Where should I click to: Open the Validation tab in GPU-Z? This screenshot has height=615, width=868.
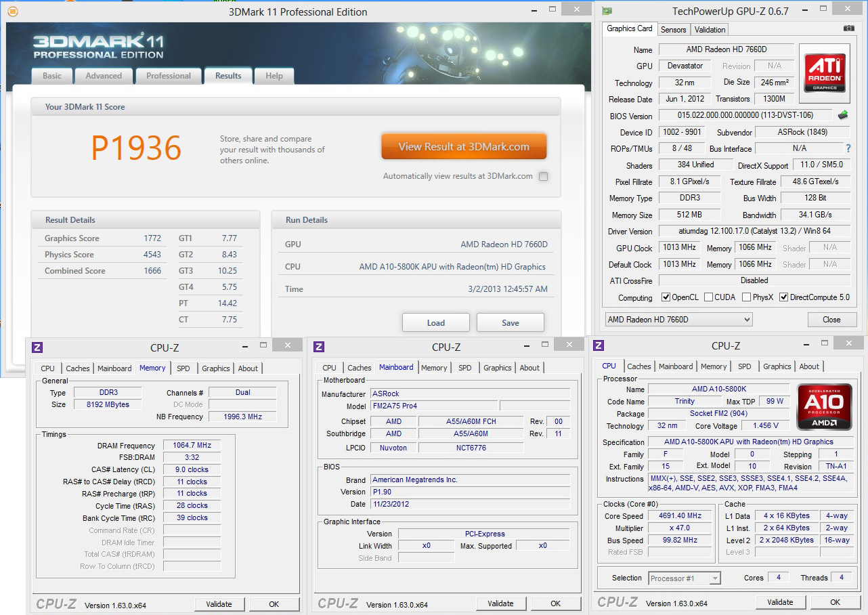(710, 30)
